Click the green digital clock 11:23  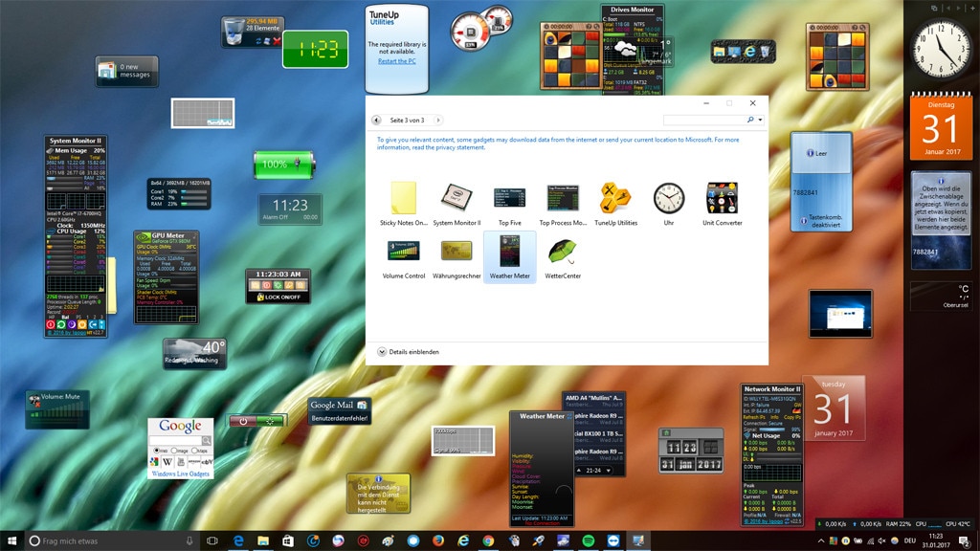tap(316, 49)
